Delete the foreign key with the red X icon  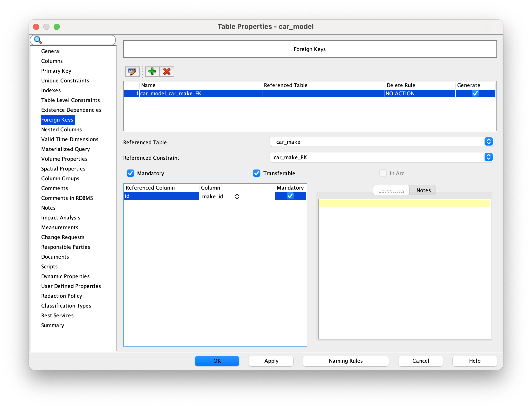[x=167, y=72]
